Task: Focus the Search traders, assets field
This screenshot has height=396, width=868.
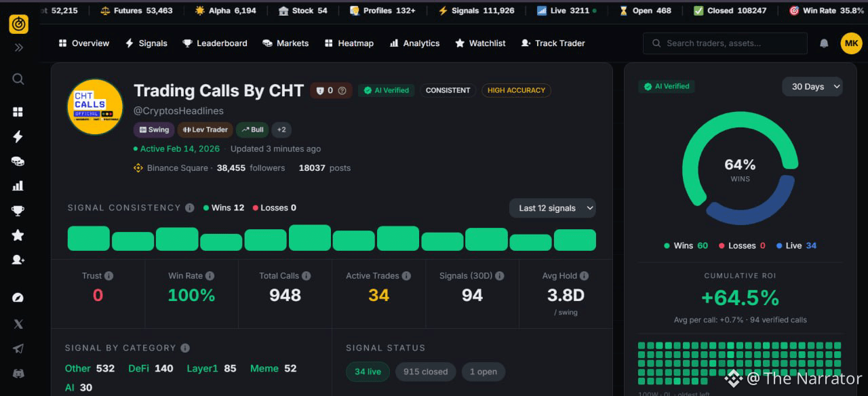Action: click(x=725, y=43)
